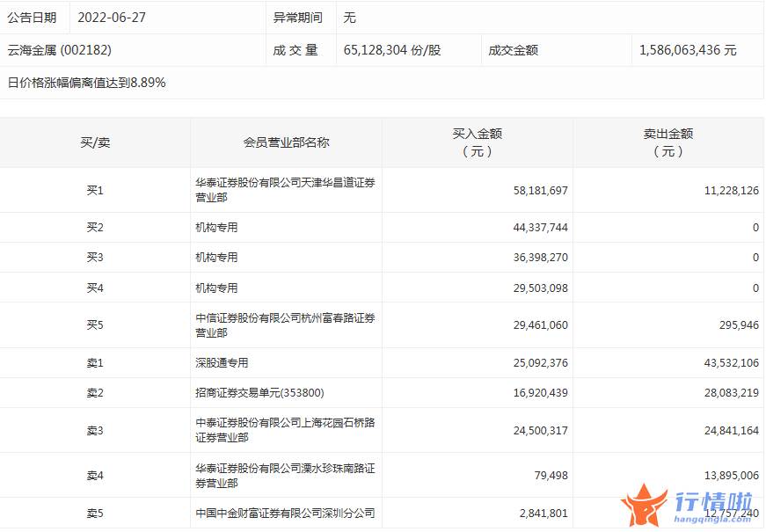Viewport: 766px width, 532px height.
Task: Select the 公告日期 label cell
Action: click(32, 18)
